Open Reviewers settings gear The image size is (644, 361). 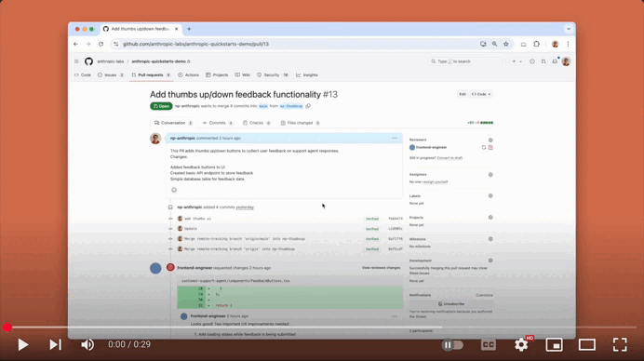(x=490, y=140)
